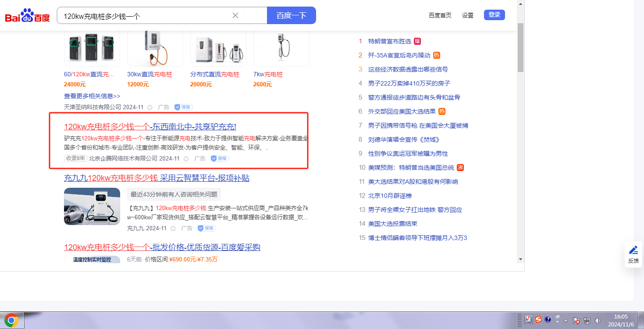This screenshot has height=329, width=644.
Task: Open result 批发价格-优质货源-百度爱采购
Action: [162, 247]
